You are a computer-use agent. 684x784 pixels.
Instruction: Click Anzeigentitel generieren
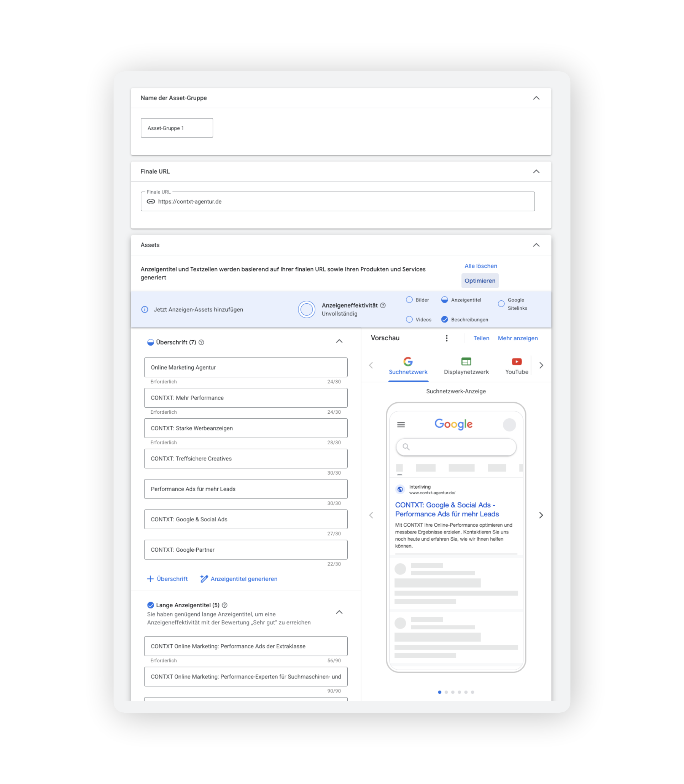tap(239, 579)
